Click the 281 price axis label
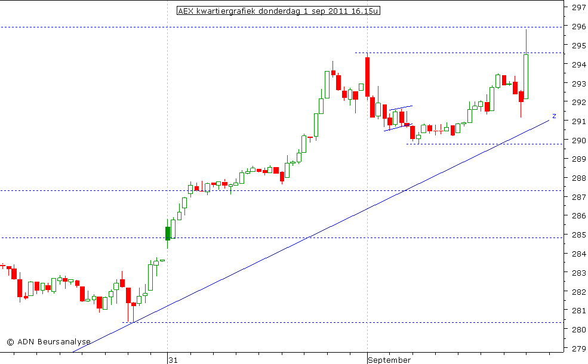The width and height of the screenshot is (588, 364). click(578, 310)
